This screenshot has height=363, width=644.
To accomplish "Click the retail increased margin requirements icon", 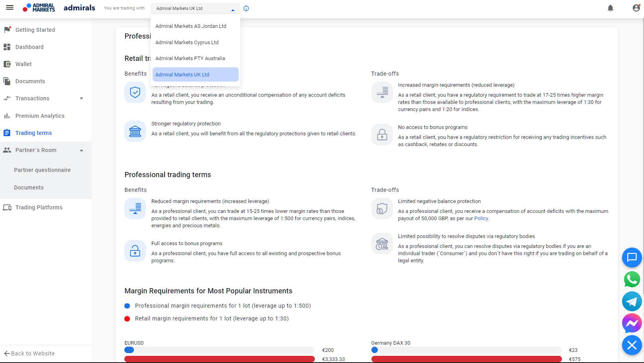I will pyautogui.click(x=382, y=92).
